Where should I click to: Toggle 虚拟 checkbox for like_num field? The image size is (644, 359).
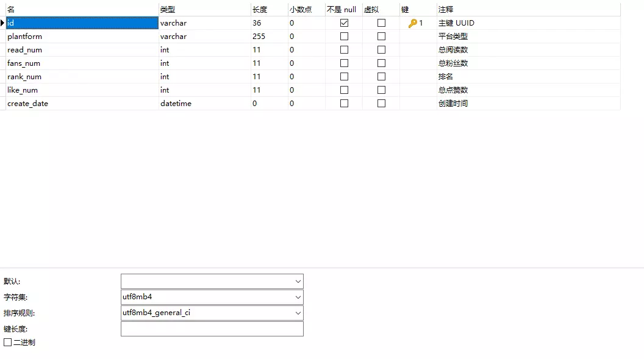click(x=382, y=90)
